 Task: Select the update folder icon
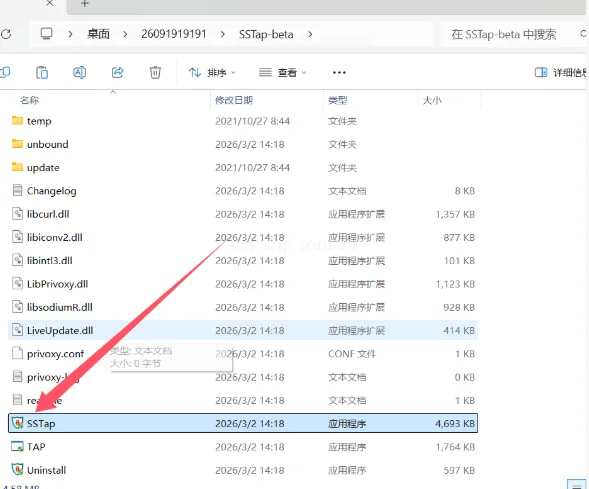[17, 167]
